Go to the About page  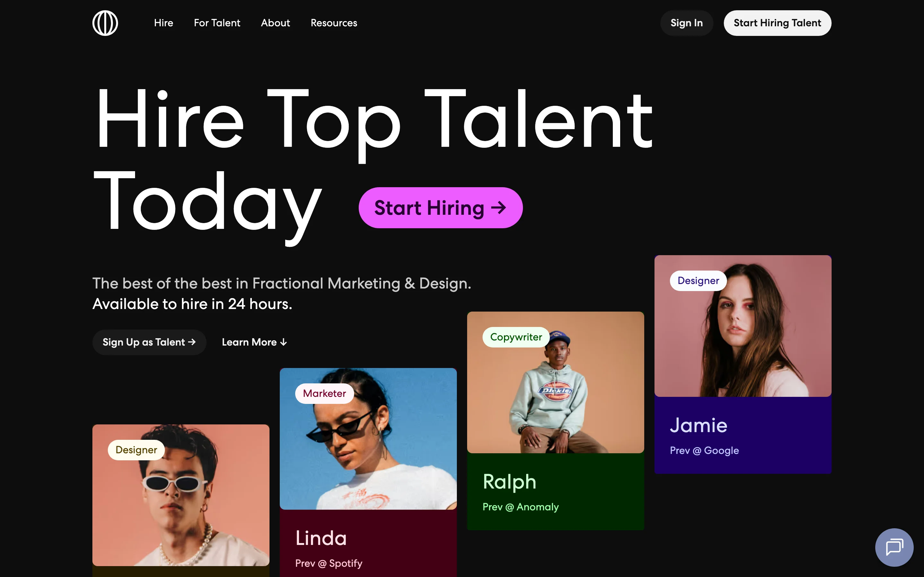[275, 23]
